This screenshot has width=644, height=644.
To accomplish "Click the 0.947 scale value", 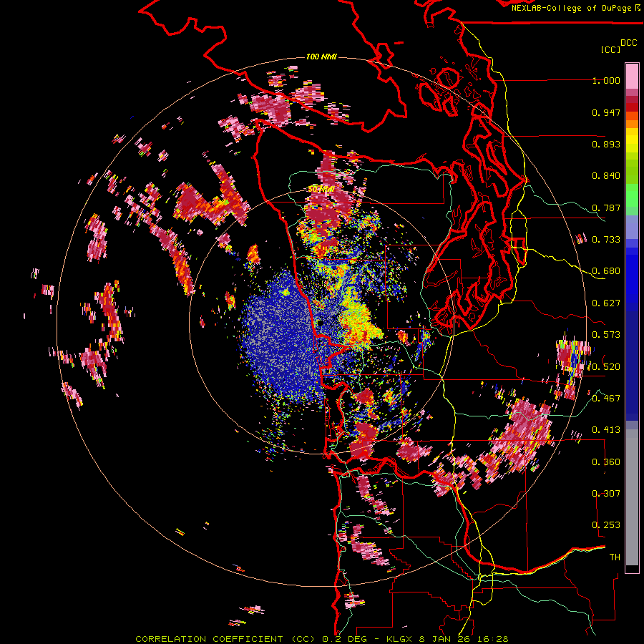I will 606,112.
